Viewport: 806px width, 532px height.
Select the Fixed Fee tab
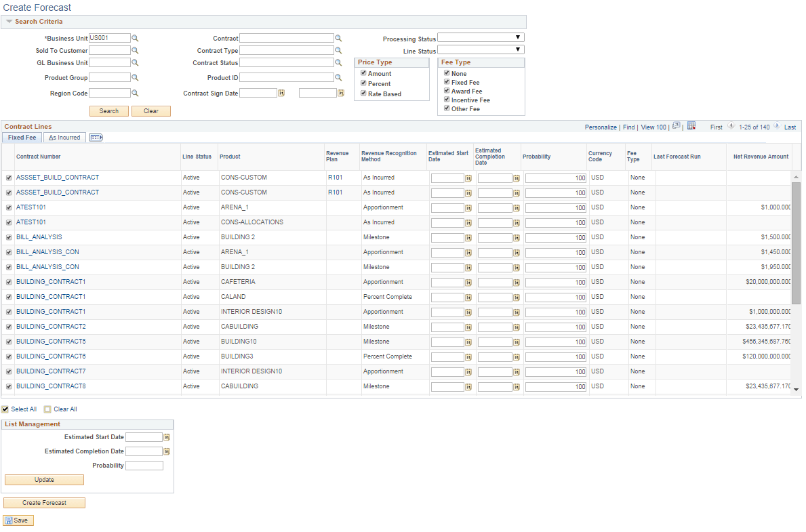(x=22, y=137)
